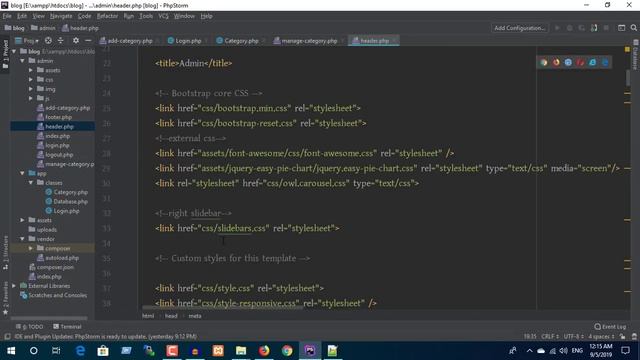This screenshot has width=640, height=360.
Task: Click collapse all icon in Project panel
Action: [60, 40]
